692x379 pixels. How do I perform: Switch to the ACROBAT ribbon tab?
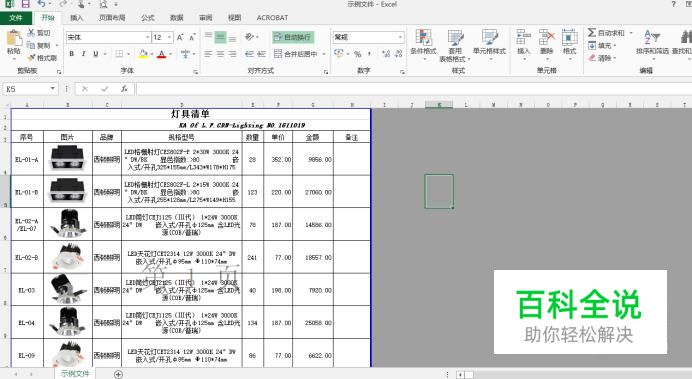point(272,18)
